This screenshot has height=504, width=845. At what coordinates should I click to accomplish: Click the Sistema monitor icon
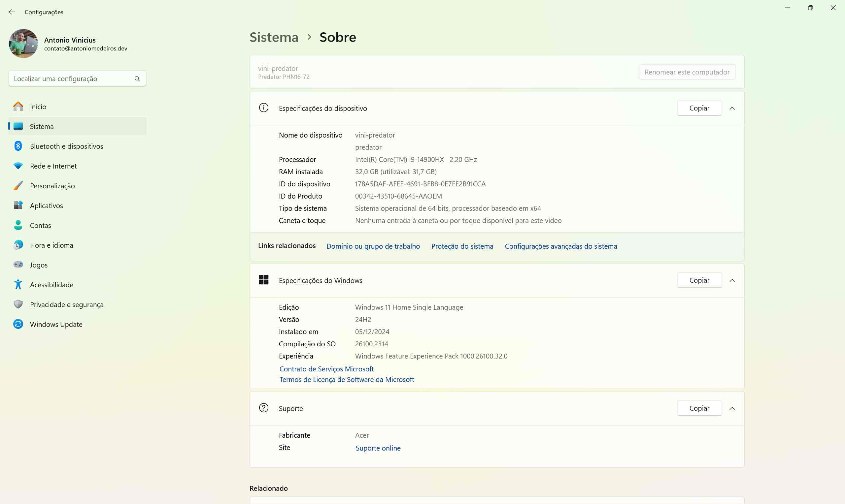18,126
